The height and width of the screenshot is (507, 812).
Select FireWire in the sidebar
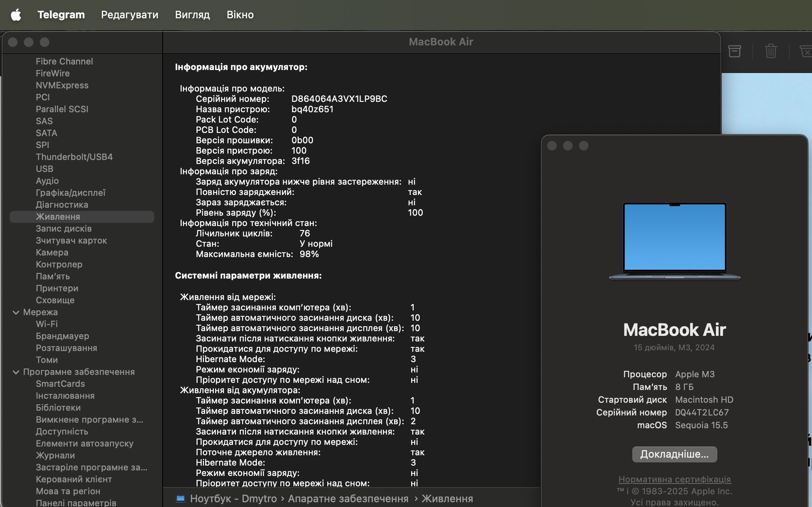coord(52,73)
